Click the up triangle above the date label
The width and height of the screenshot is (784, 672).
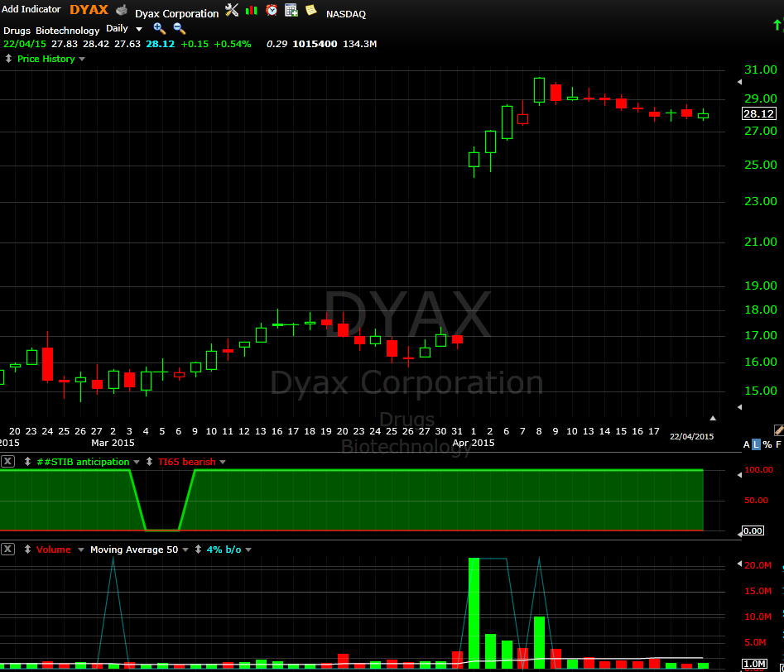(713, 418)
